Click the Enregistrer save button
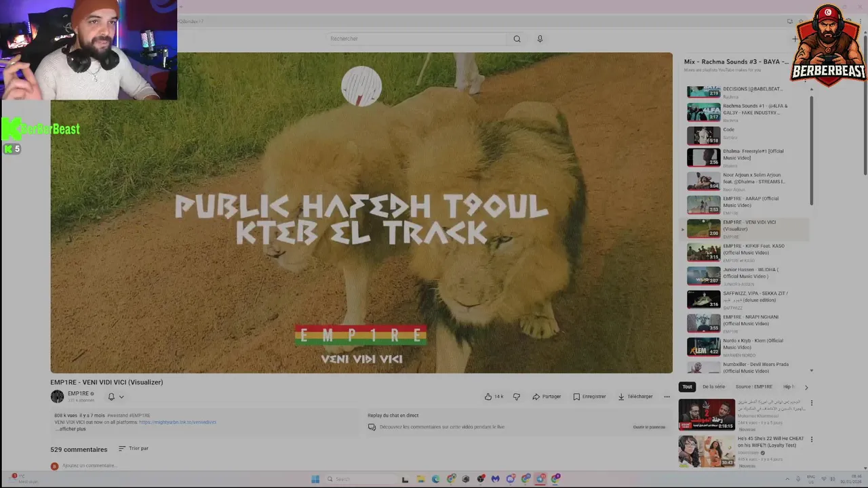Viewport: 868px width, 488px height. [589, 396]
